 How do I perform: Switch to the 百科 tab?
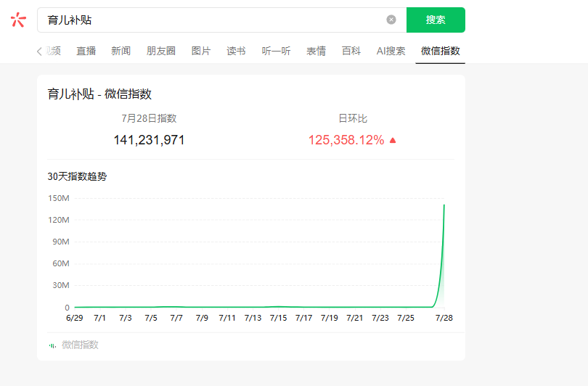[351, 51]
